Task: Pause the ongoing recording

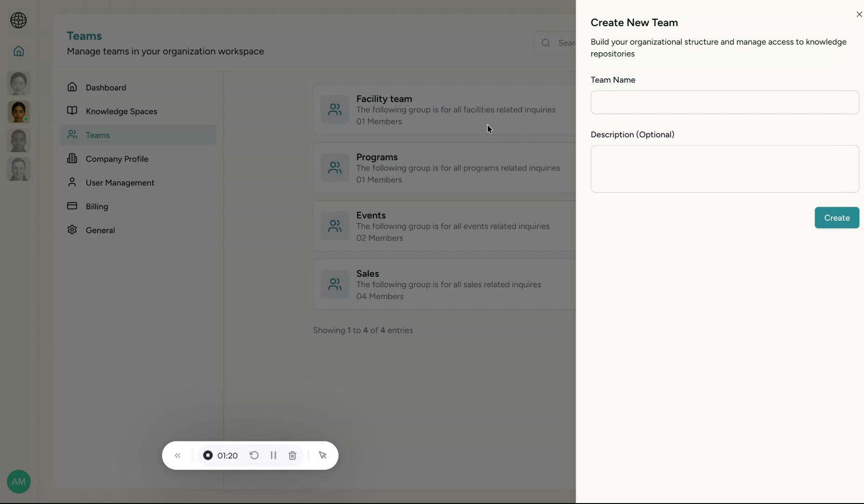Action: tap(273, 455)
